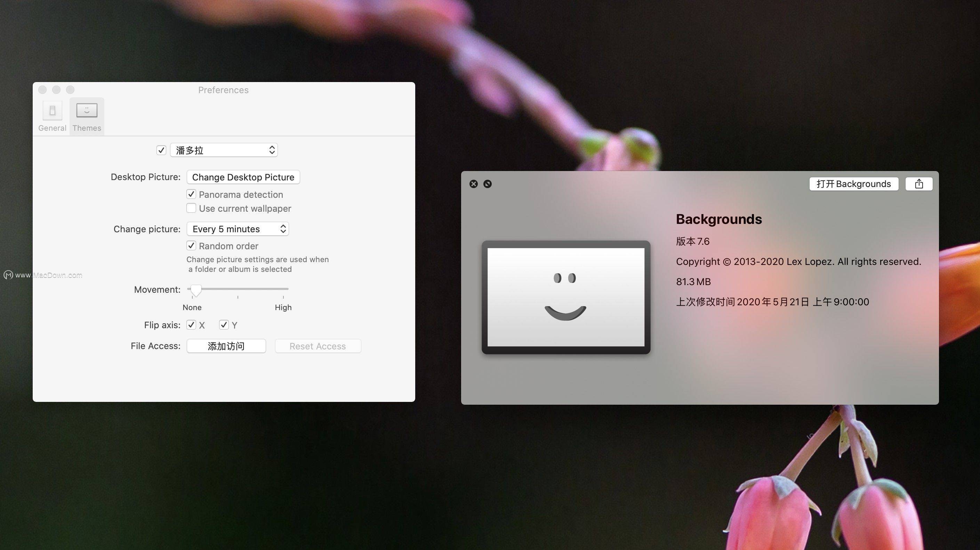The image size is (980, 550).
Task: Click the 81.3 MB size text
Action: [x=693, y=282]
